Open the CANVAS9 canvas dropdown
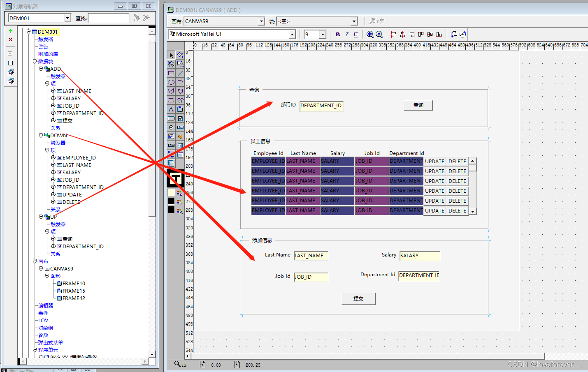The width and height of the screenshot is (588, 372). pyautogui.click(x=262, y=21)
